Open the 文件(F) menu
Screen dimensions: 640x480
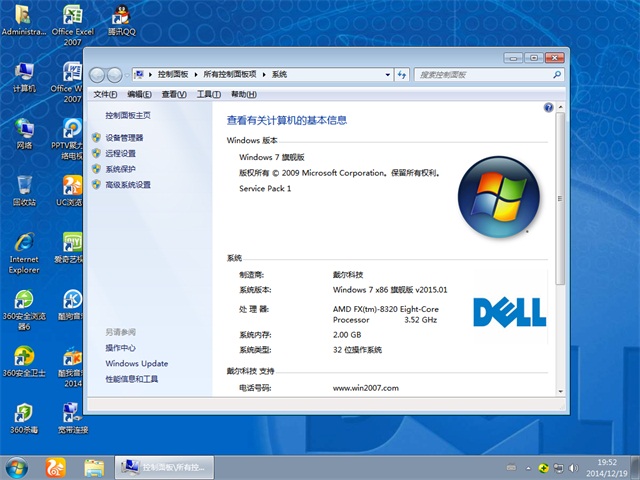click(105, 94)
